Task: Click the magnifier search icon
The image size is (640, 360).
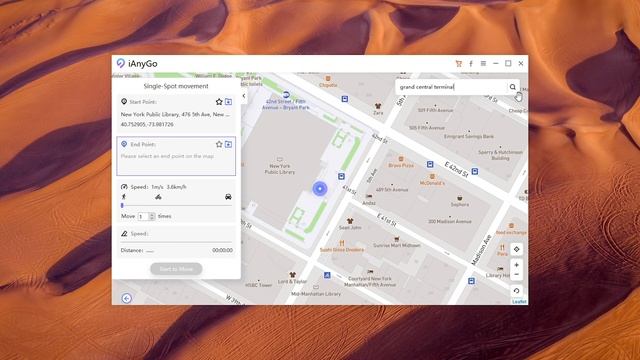Action: (513, 87)
